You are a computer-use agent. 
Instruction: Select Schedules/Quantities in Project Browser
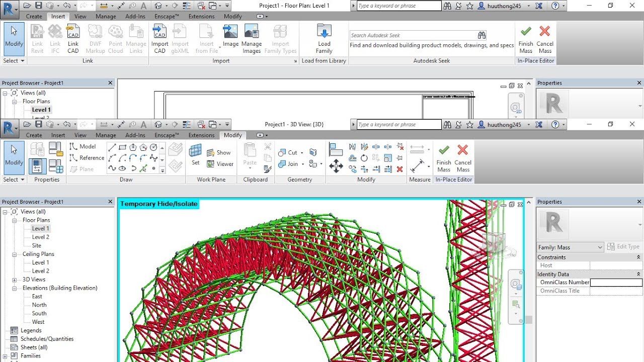pyautogui.click(x=47, y=339)
